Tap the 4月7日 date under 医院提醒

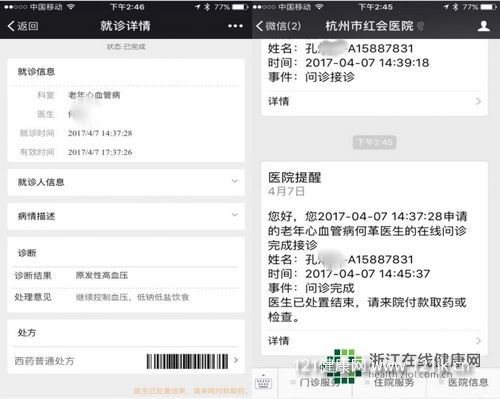pos(286,191)
